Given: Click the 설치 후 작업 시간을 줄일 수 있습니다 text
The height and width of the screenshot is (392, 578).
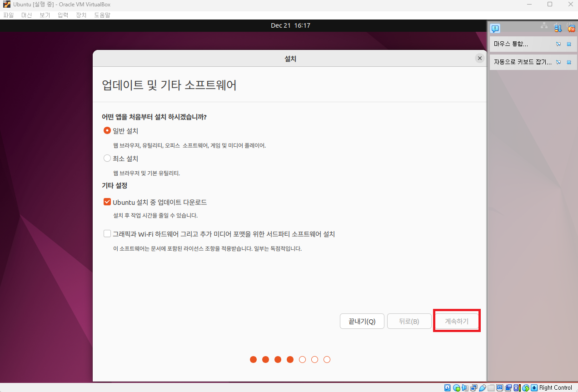Looking at the screenshot, I should (x=155, y=215).
